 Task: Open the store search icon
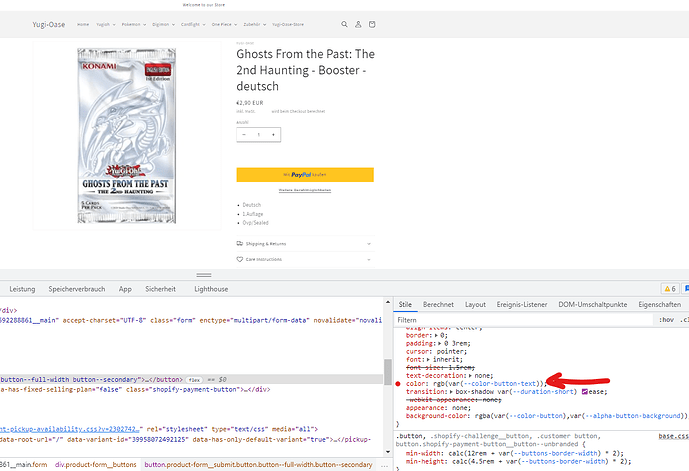pyautogui.click(x=345, y=24)
